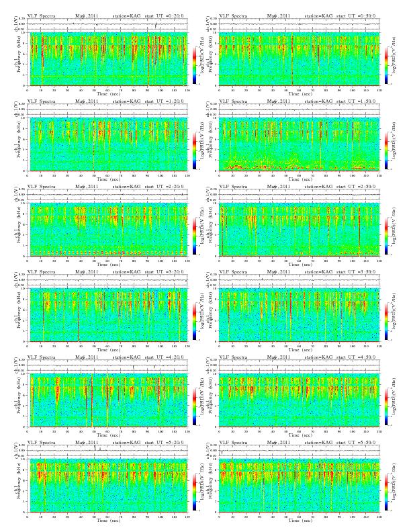
Task: Click the color scale of 5:20:0 panel
Action: [195, 492]
